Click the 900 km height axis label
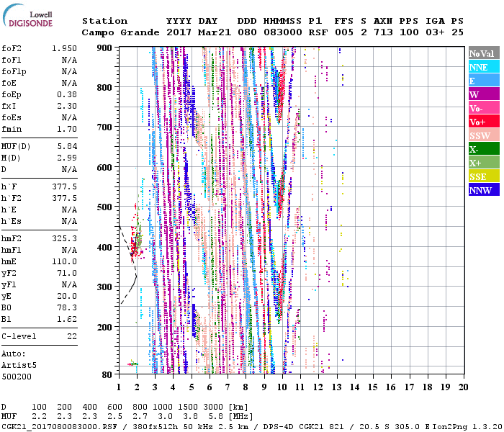Viewport: 504px width, 432px height. click(105, 48)
